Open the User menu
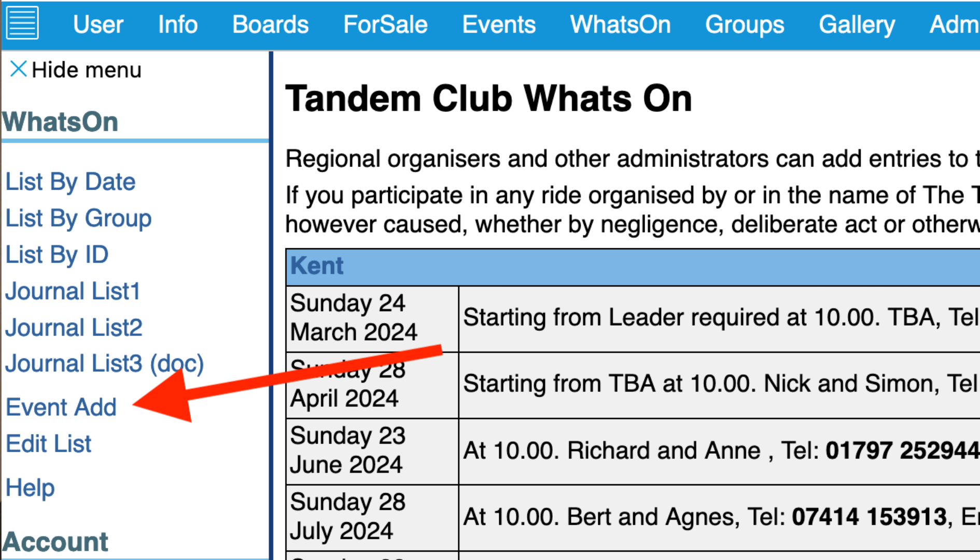This screenshot has height=560, width=980. coord(98,24)
